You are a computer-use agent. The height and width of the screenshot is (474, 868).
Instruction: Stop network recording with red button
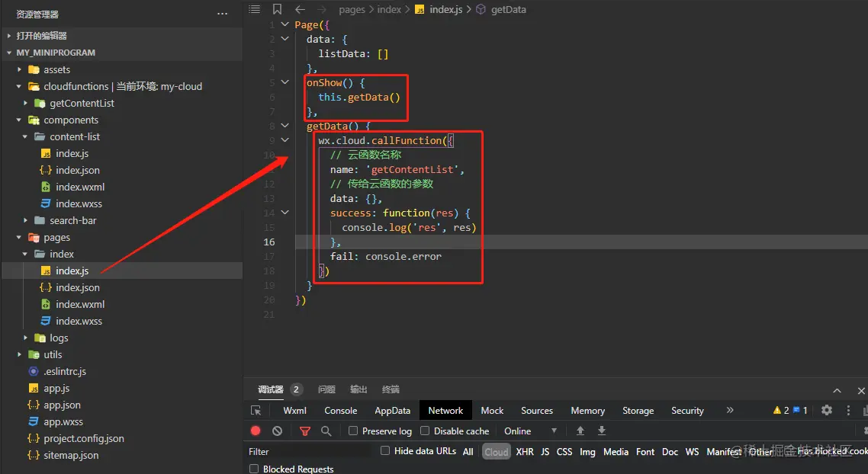(x=256, y=431)
